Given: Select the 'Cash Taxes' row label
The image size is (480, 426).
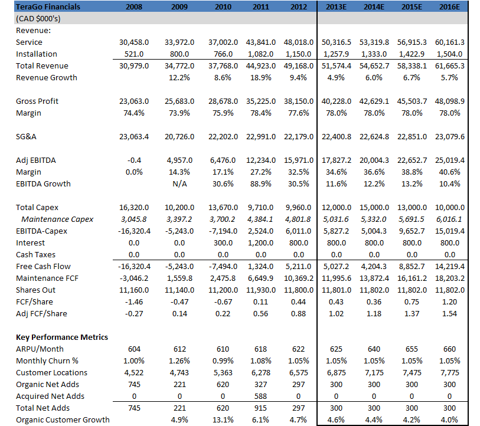Looking at the screenshot, I should click(x=35, y=255).
